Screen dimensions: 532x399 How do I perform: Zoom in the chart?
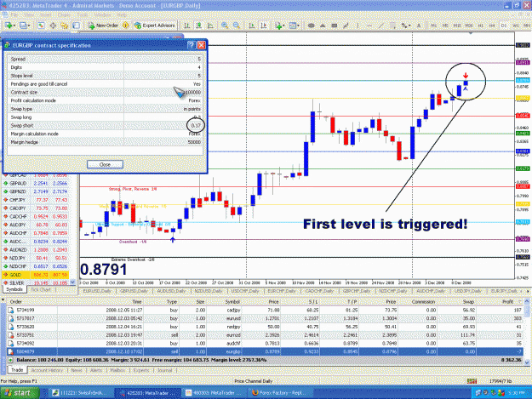pyautogui.click(x=225, y=26)
